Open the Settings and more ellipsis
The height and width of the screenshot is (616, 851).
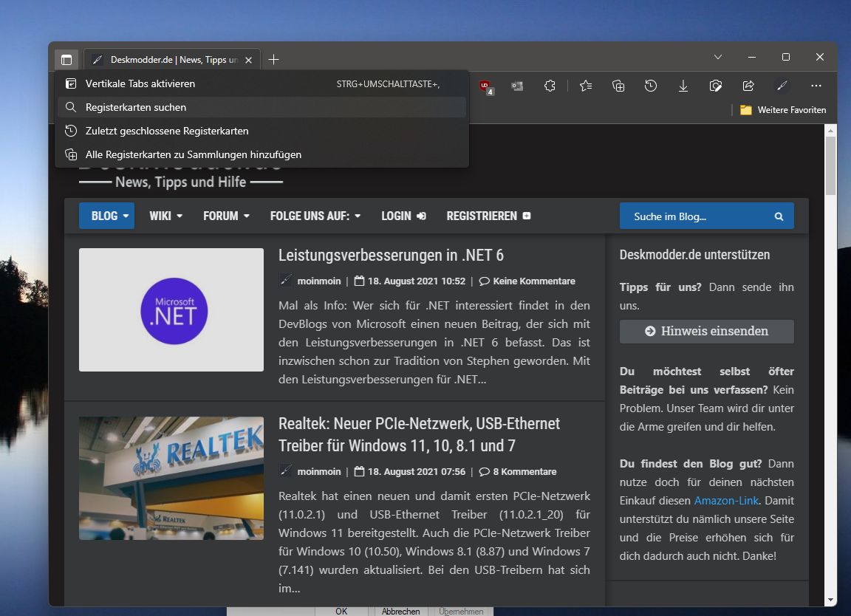click(x=816, y=86)
